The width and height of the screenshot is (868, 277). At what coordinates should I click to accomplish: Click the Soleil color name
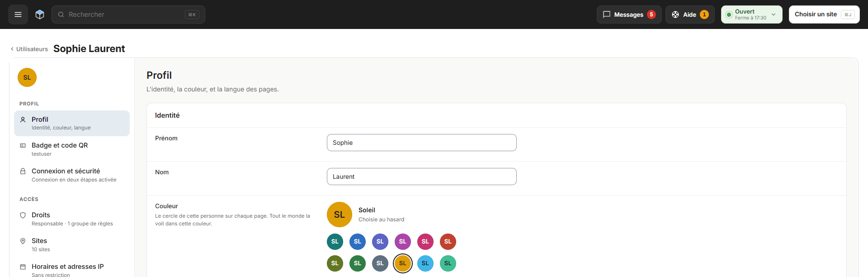367,210
